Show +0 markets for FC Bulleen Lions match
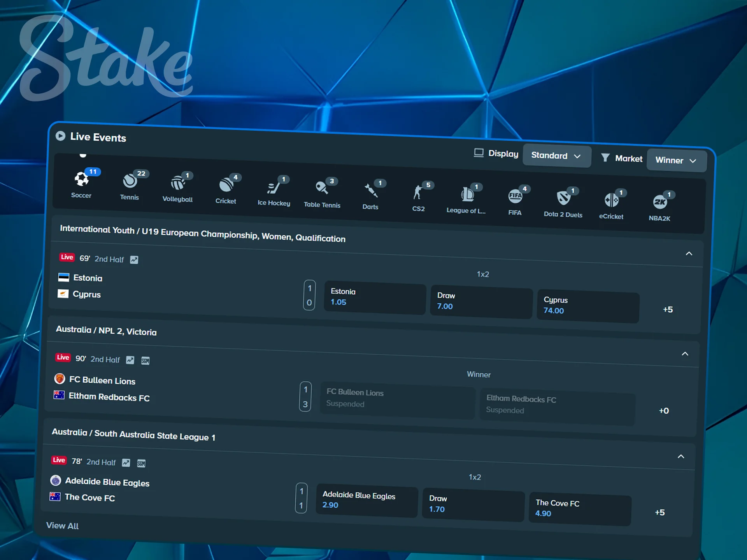Viewport: 747px width, 560px height. 664,411
